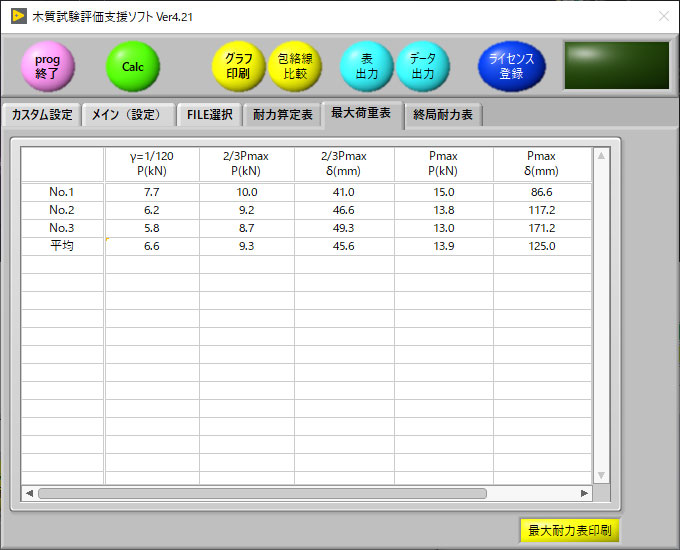Open ライセンス登録 license registration
Screen dimensions: 680x550
pyautogui.click(x=511, y=66)
